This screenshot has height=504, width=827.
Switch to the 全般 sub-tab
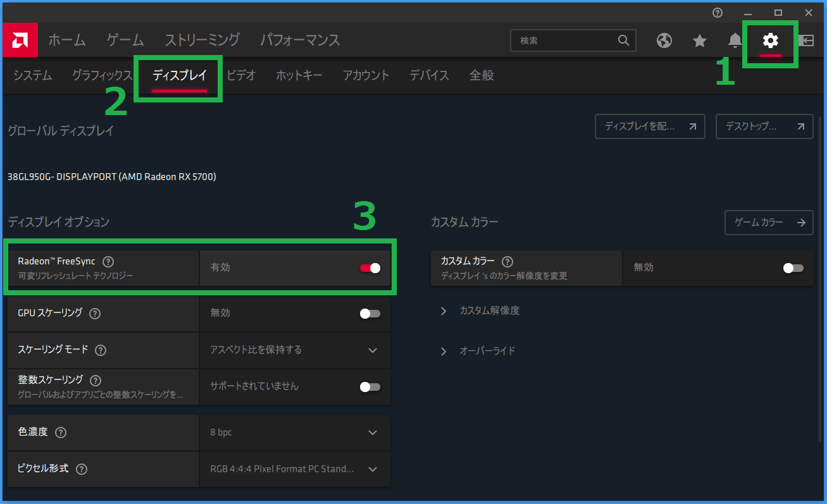[482, 75]
